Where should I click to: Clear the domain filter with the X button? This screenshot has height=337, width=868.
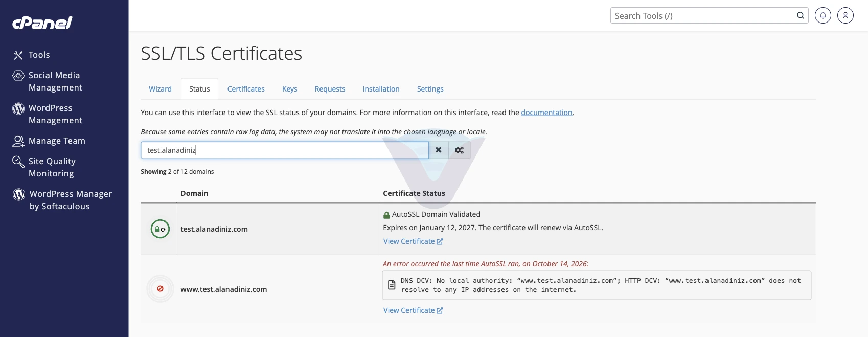(439, 150)
